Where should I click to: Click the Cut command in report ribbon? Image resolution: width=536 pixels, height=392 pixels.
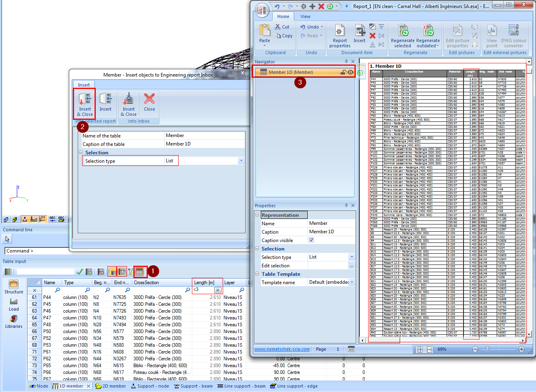282,27
